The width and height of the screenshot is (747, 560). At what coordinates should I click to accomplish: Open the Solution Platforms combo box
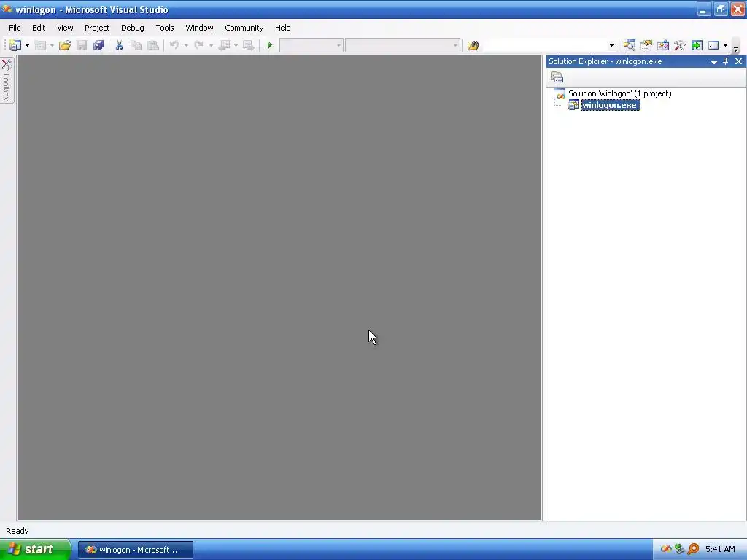[x=403, y=46]
